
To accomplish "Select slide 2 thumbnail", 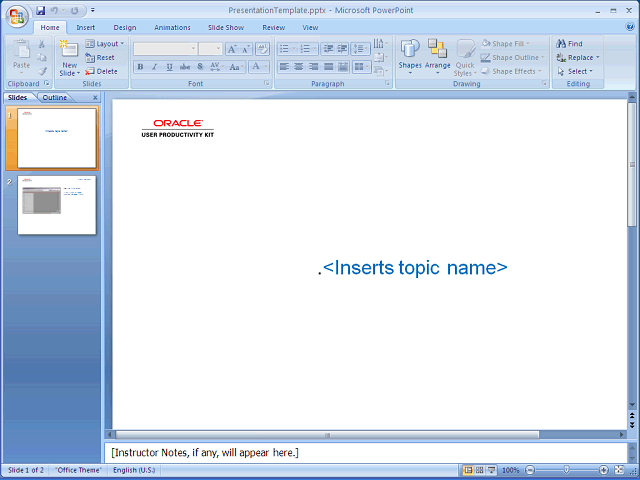I will click(57, 205).
